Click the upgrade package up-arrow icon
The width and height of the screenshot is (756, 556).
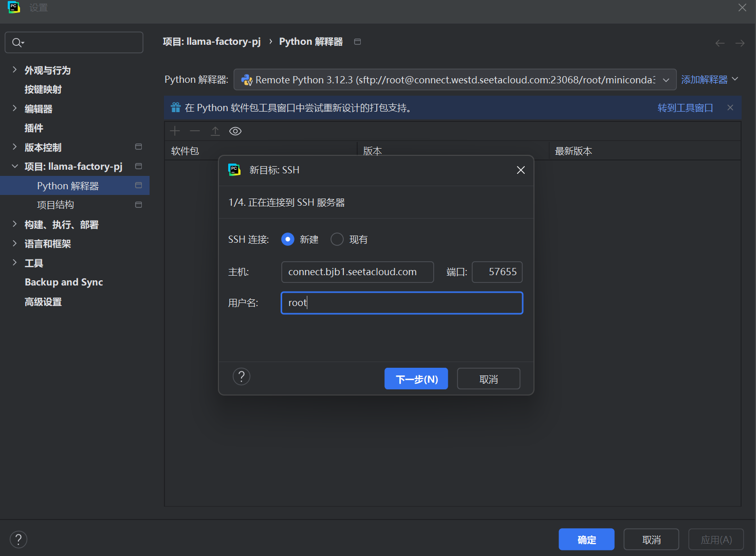(x=215, y=131)
